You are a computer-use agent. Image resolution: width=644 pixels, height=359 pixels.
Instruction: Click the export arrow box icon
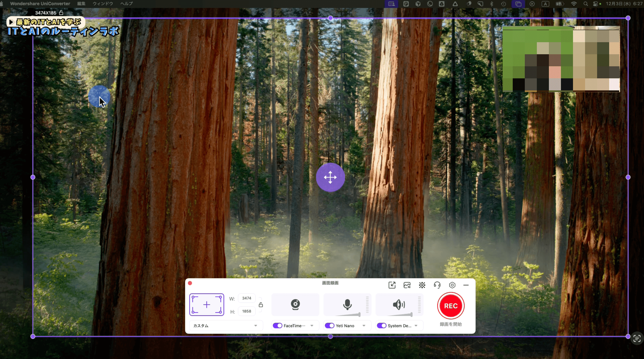click(392, 285)
